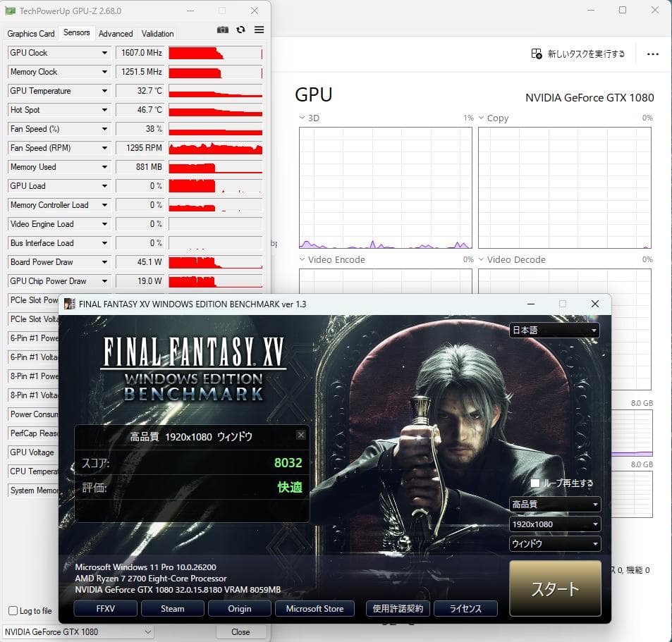Expand the Video Decode graph selector
Viewport: 672px width, 642px height.
(x=482, y=259)
